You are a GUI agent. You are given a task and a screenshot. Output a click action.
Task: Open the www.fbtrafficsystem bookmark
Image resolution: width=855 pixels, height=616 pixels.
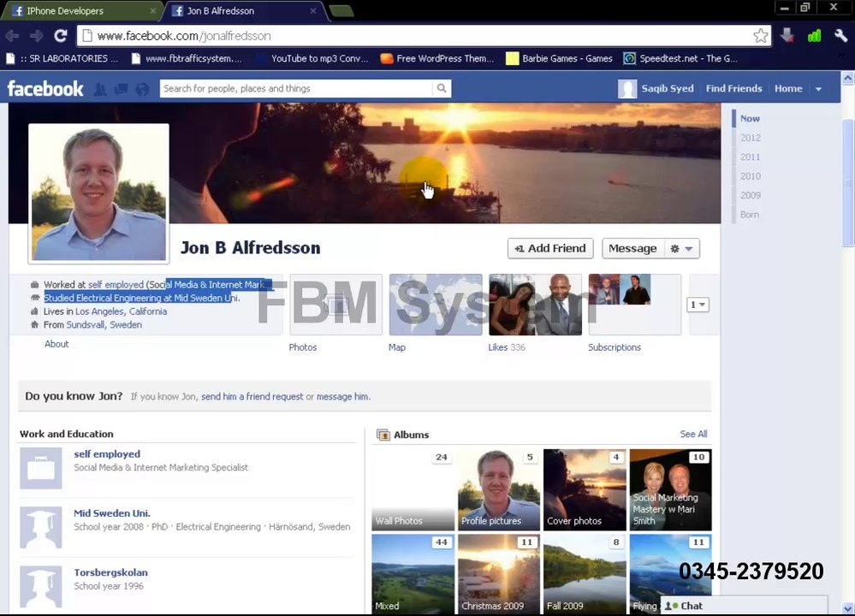(x=187, y=58)
